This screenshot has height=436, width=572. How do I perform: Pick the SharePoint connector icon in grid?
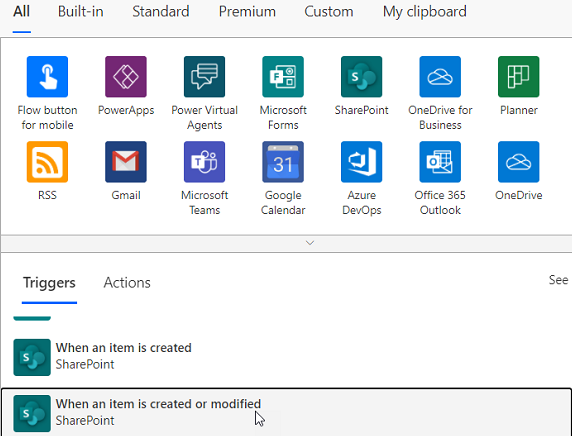362,77
